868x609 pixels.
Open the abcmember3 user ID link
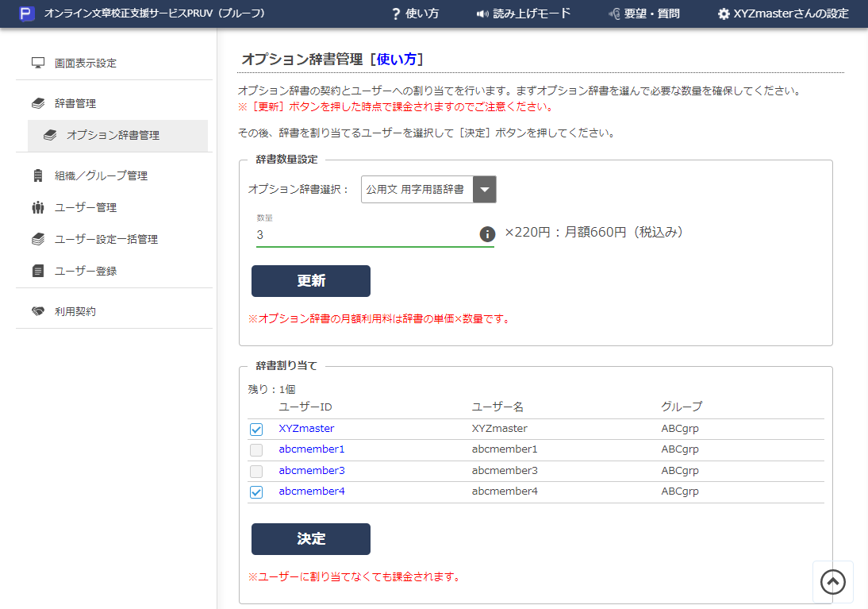click(311, 470)
